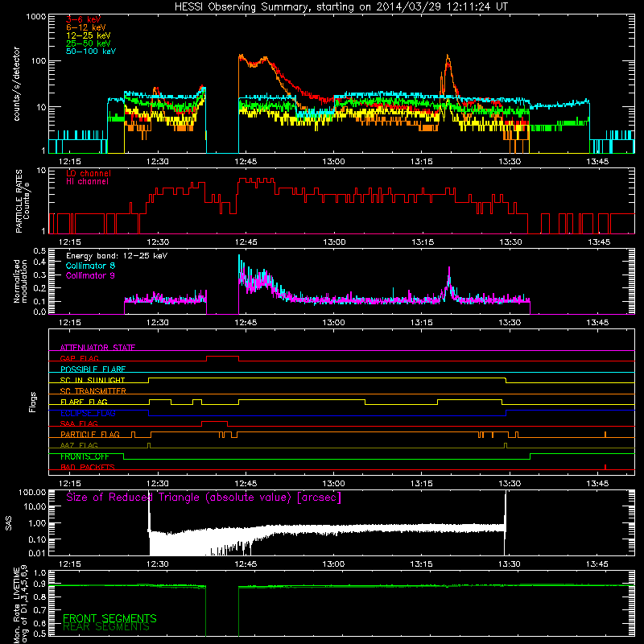The width and height of the screenshot is (644, 644).
Task: Click the 13:15 tick under modulation panel
Action: (x=421, y=323)
